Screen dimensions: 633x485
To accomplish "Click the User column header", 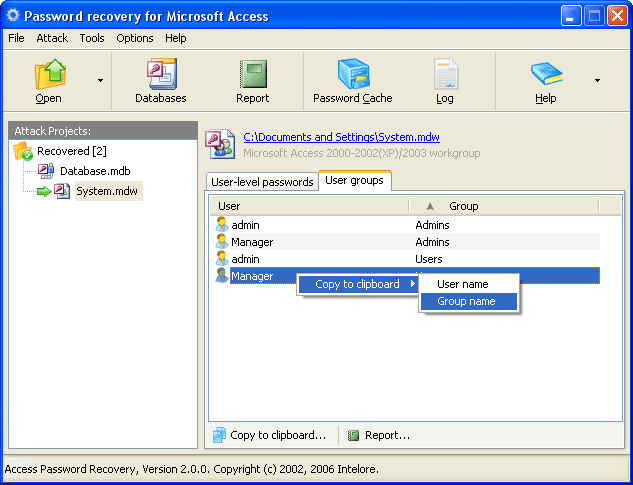I will (309, 206).
